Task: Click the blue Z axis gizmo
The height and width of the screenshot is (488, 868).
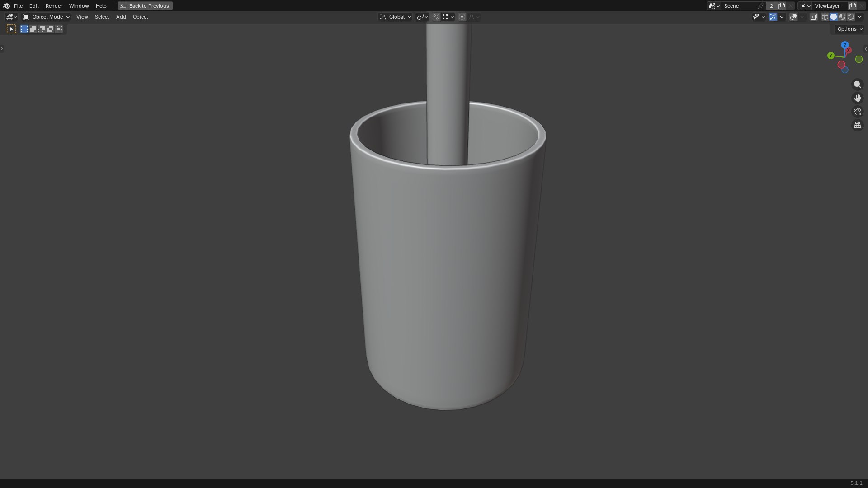Action: [x=845, y=45]
